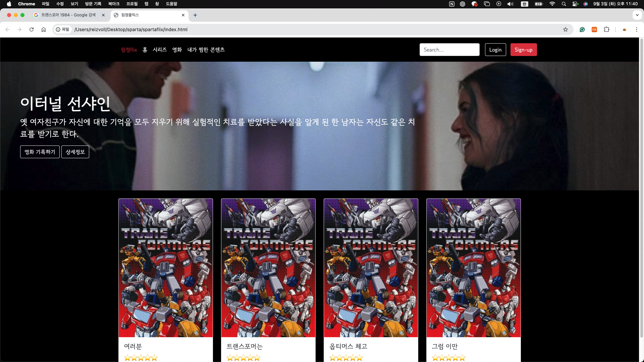
Task: Open the 시리즈 nav link
Action: pos(160,50)
